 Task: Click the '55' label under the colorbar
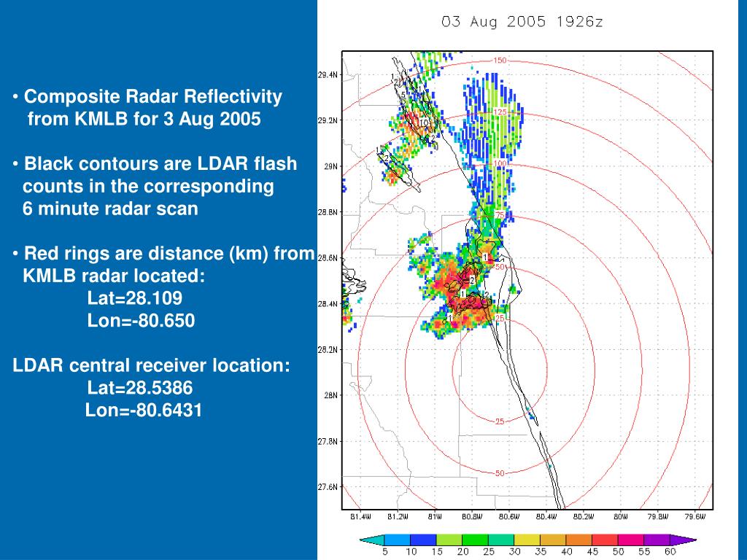(644, 551)
